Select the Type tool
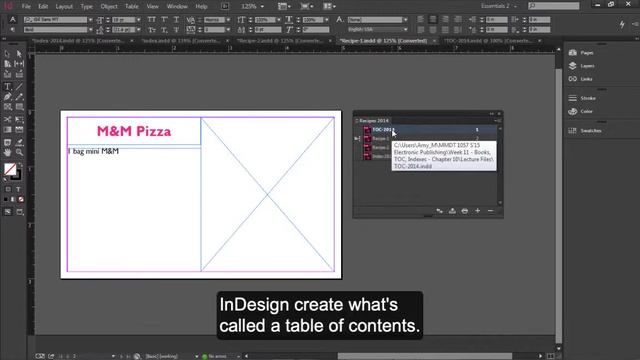The width and height of the screenshot is (640, 360). coord(7,87)
